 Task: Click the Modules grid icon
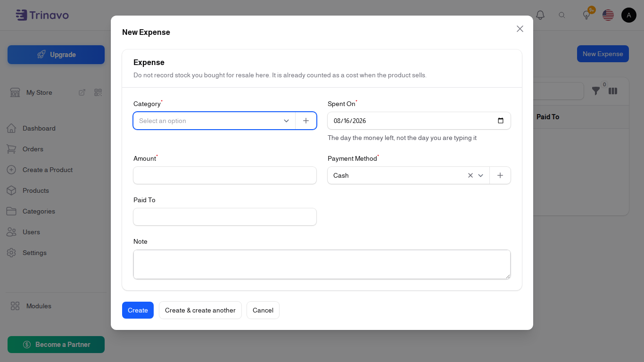15,306
